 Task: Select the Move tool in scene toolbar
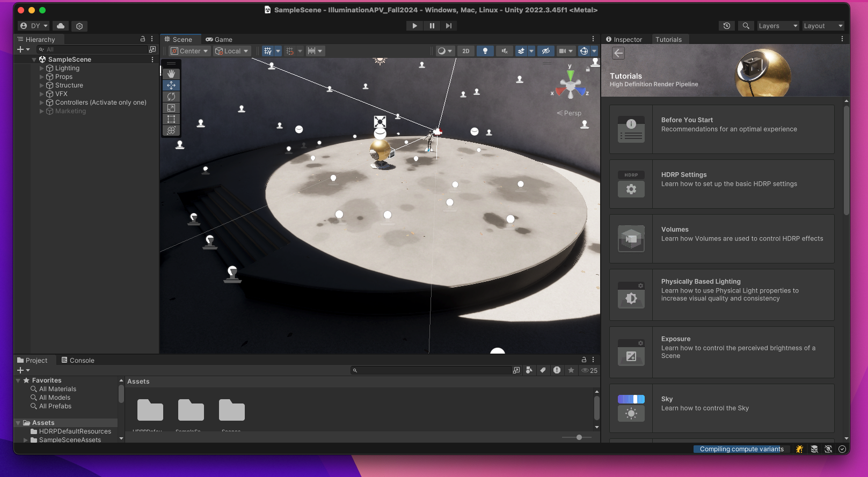point(171,85)
